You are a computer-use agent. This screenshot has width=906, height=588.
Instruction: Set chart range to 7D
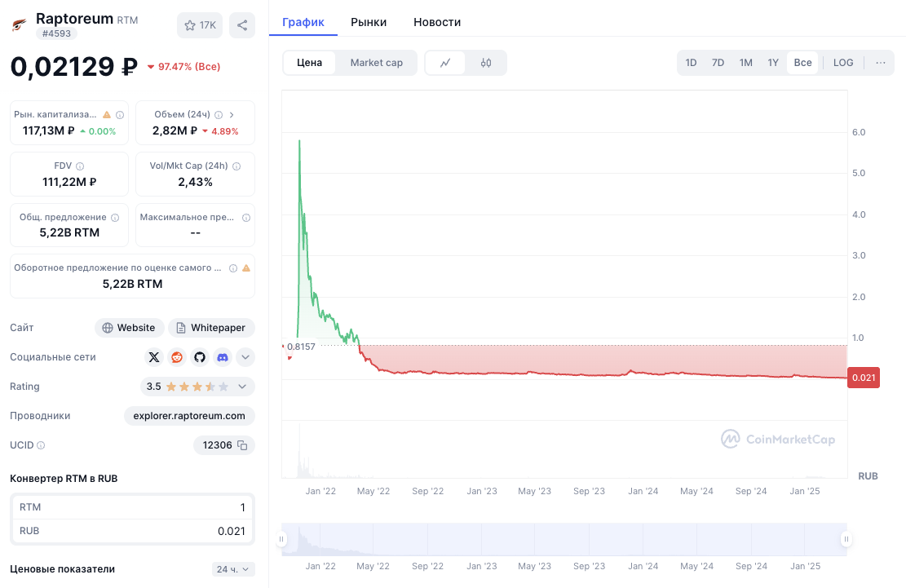tap(718, 63)
